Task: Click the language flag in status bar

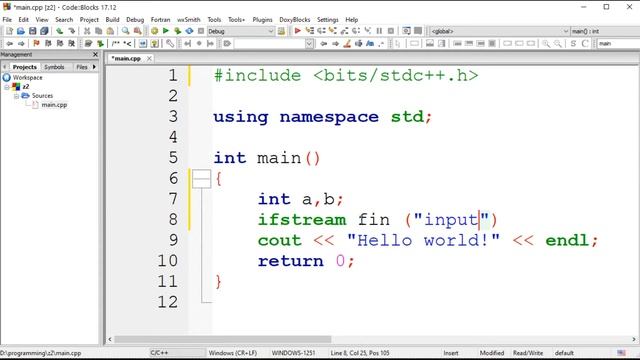Action: (621, 353)
